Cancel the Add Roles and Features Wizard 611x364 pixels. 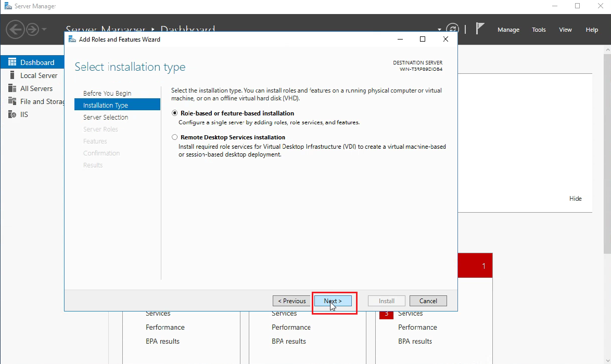pyautogui.click(x=428, y=301)
